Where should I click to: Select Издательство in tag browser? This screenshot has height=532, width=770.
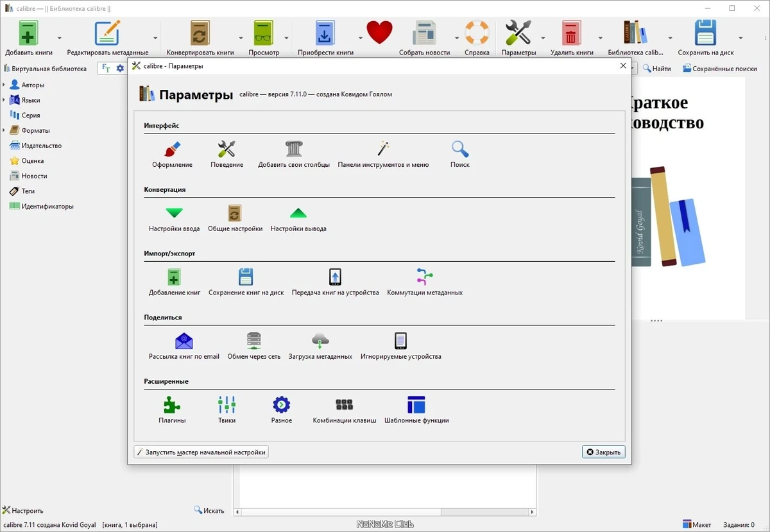[35, 146]
